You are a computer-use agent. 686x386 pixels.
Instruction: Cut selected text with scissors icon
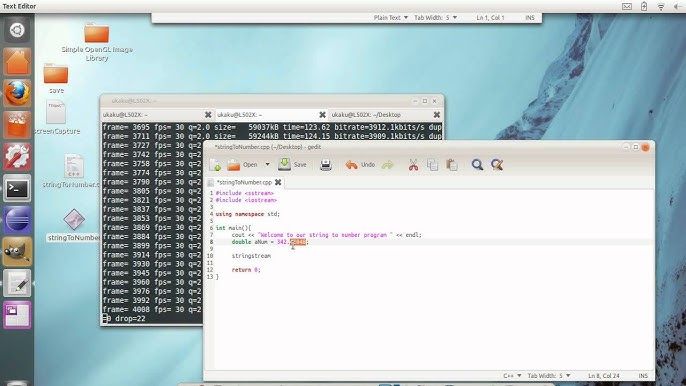click(x=413, y=165)
